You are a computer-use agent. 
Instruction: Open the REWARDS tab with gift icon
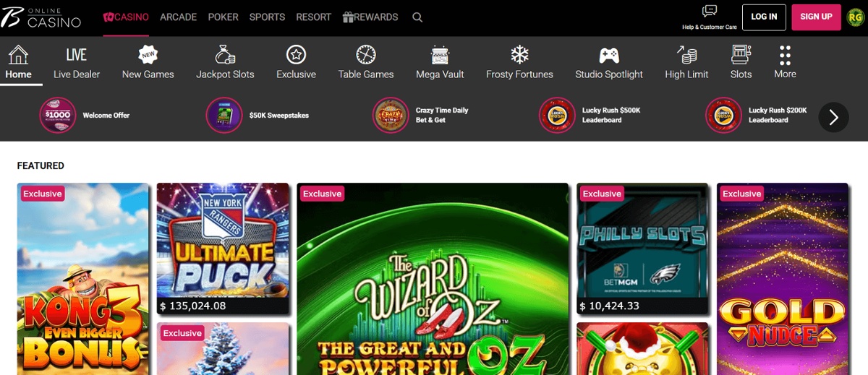click(x=370, y=17)
